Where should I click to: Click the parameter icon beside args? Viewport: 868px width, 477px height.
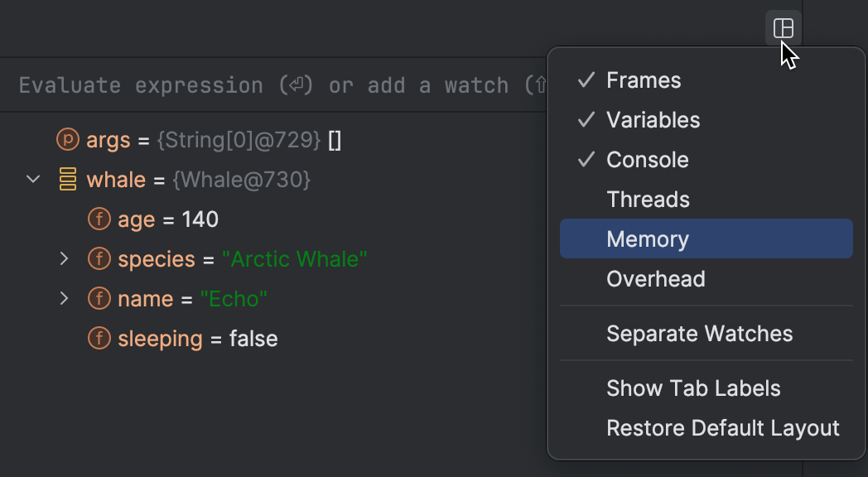tap(67, 140)
